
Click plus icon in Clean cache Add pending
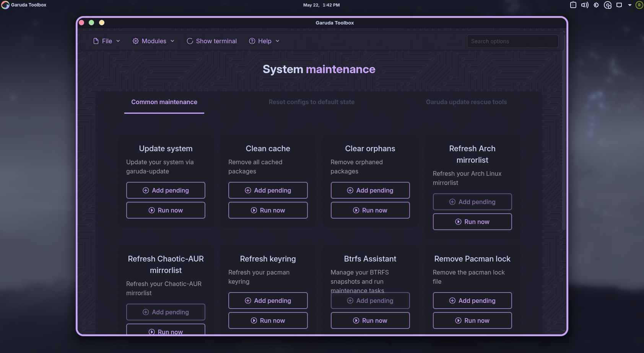pyautogui.click(x=248, y=190)
